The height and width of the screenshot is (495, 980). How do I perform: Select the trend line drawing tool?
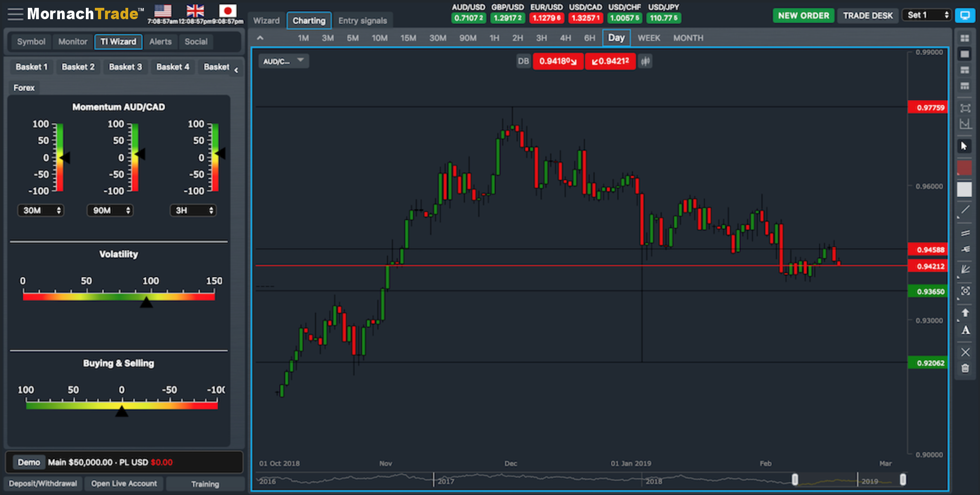pos(965,210)
